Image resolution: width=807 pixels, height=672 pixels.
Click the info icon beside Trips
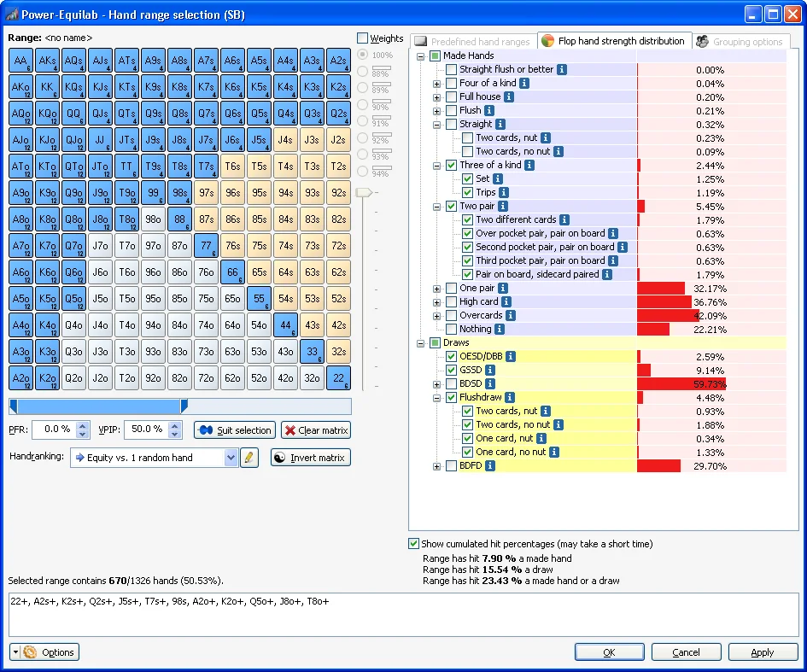(503, 192)
